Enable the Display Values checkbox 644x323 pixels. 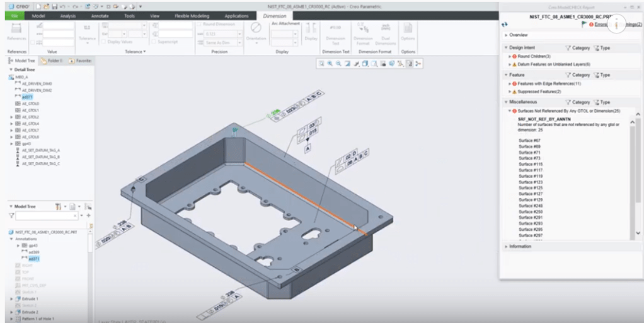click(x=104, y=42)
